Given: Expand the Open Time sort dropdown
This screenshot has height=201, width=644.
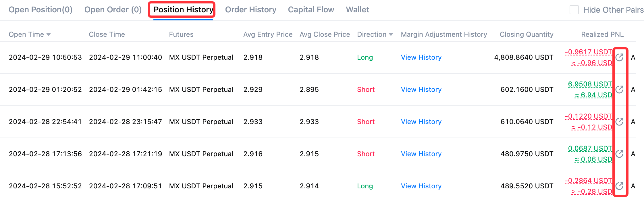Looking at the screenshot, I should [x=49, y=34].
